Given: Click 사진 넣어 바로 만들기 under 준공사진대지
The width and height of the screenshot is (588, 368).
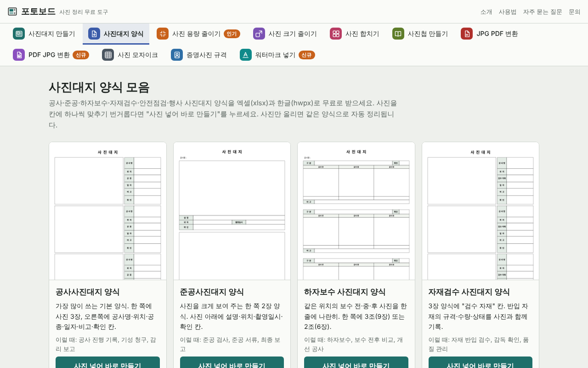Looking at the screenshot, I should 232,362.
